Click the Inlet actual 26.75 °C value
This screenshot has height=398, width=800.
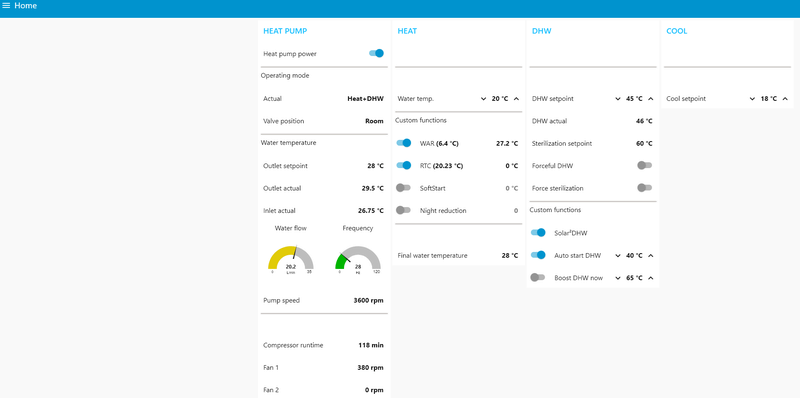(x=371, y=211)
